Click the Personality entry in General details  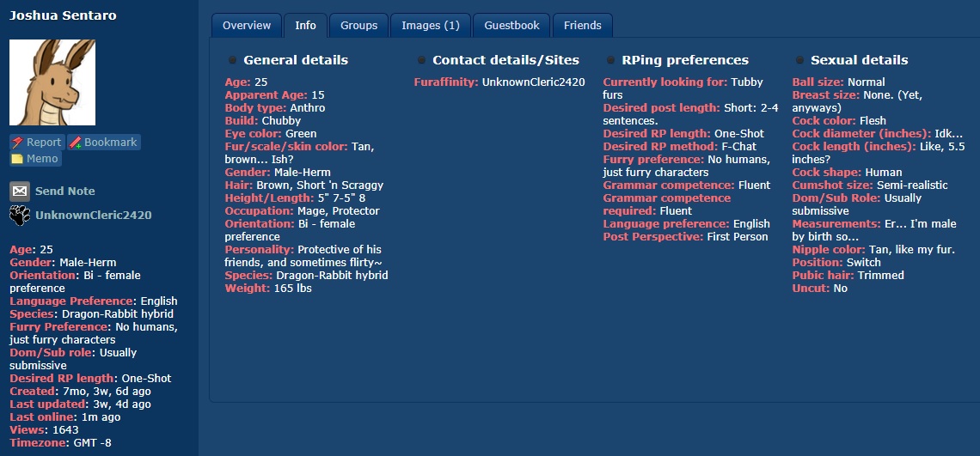303,256
